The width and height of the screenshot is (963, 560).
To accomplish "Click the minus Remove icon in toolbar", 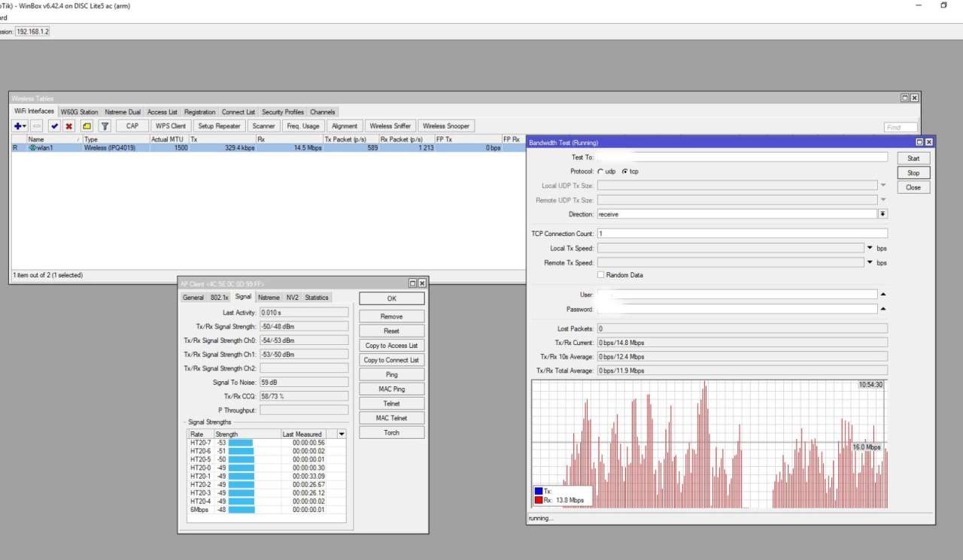I will 36,126.
